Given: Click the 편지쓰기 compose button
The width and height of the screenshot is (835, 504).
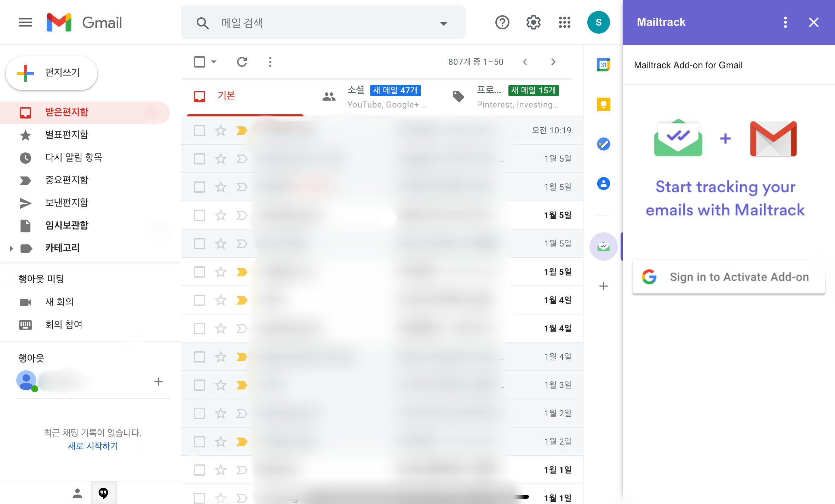Looking at the screenshot, I should point(52,73).
